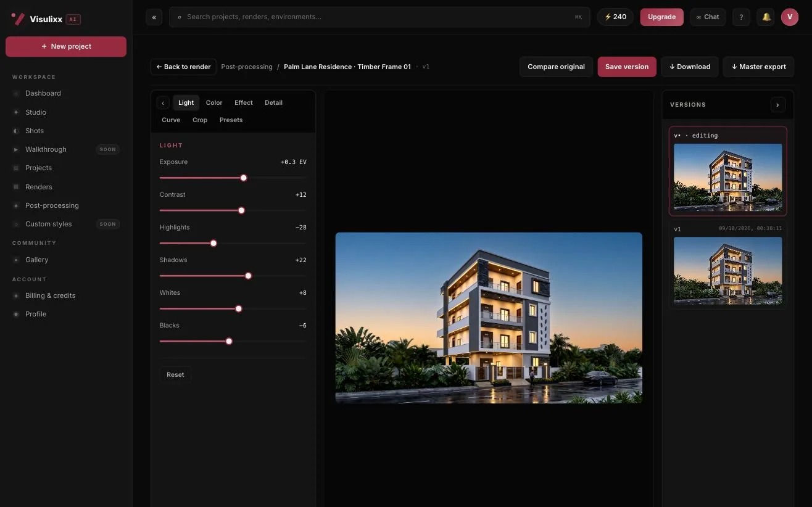Switch to the Color tab
This screenshot has height=507, width=812.
coord(214,103)
